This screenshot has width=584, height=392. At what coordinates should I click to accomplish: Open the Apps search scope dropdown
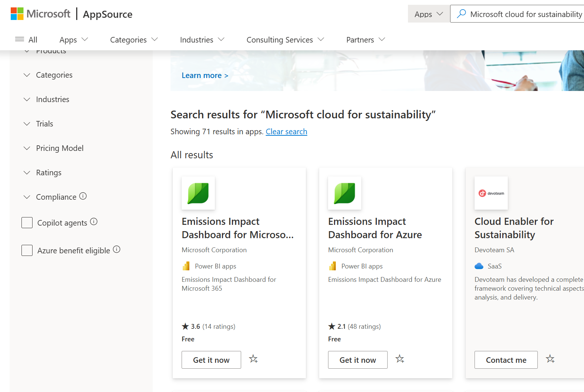click(429, 14)
